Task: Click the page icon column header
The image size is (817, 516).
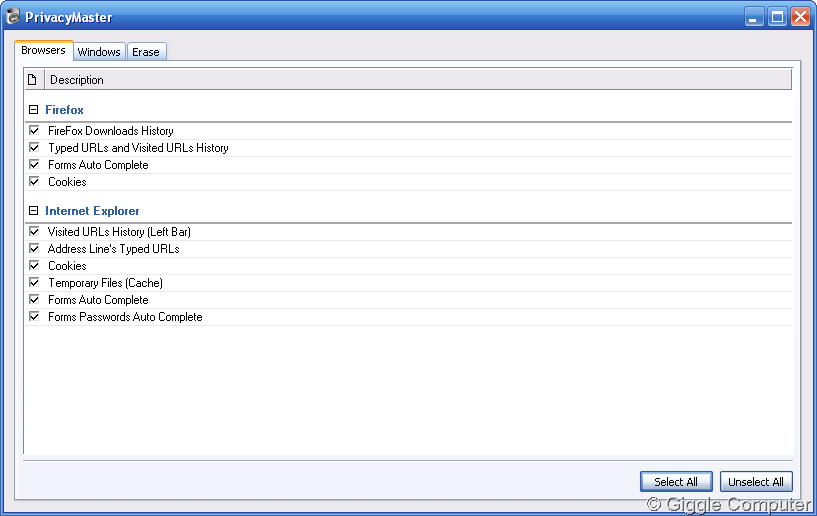Action: click(32, 80)
